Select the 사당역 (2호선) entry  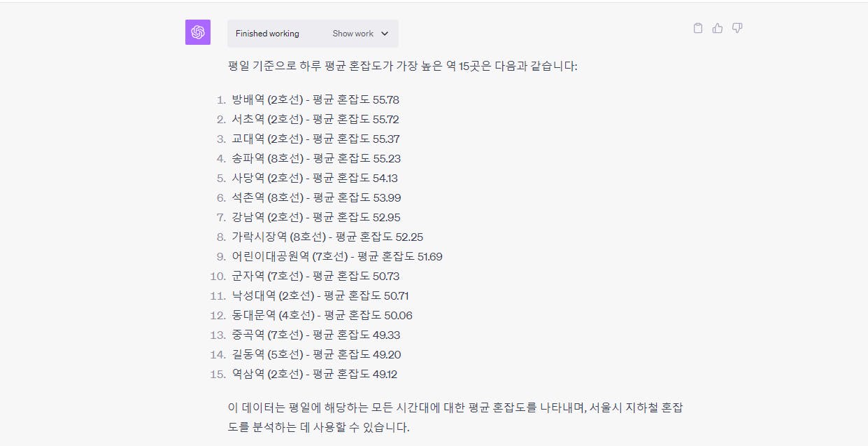[x=315, y=178]
